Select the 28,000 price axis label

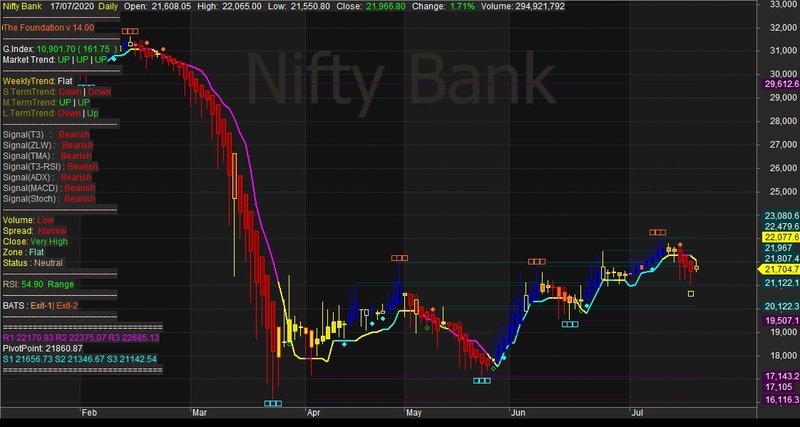pos(784,121)
